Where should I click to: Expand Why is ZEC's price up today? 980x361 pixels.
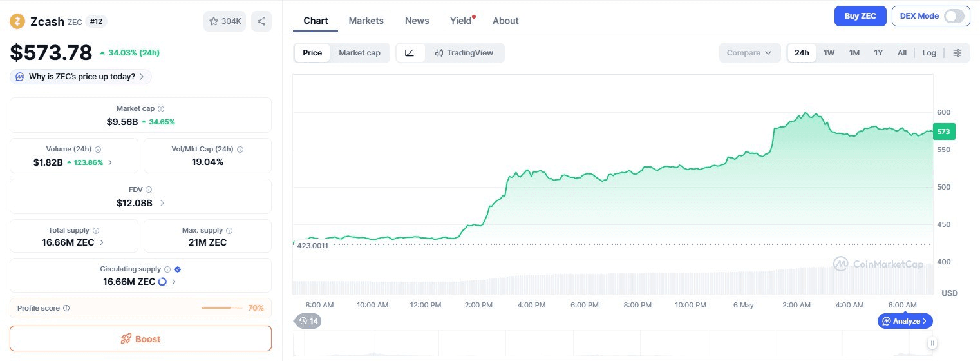[81, 77]
